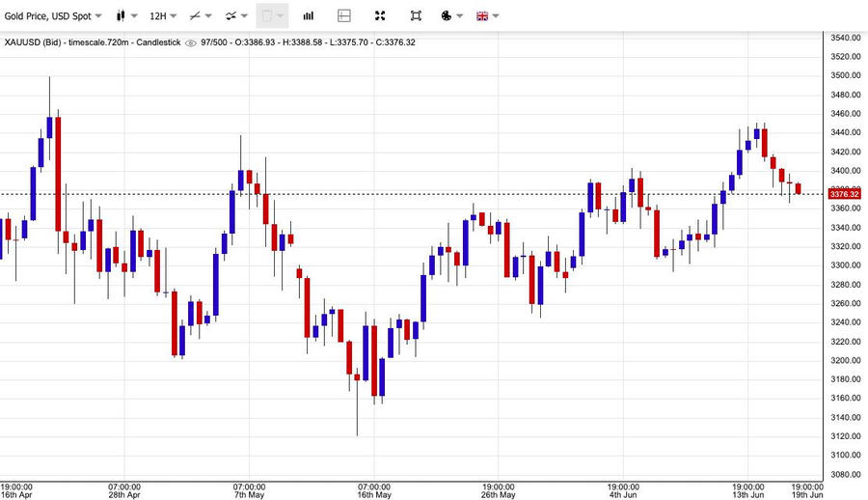Toggle the chart layout panel icon
The height and width of the screenshot is (500, 868).
(x=344, y=16)
